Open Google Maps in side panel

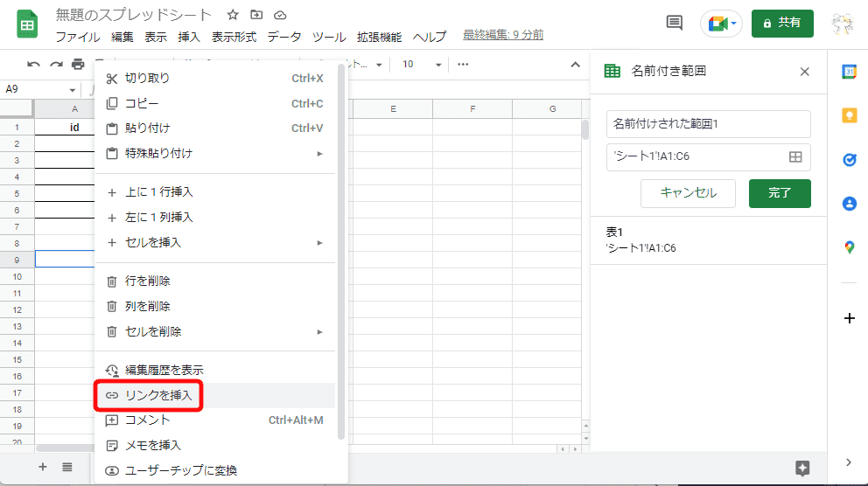[x=849, y=247]
